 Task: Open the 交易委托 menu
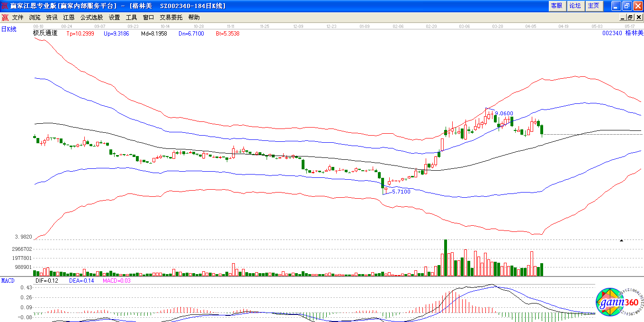(x=171, y=18)
